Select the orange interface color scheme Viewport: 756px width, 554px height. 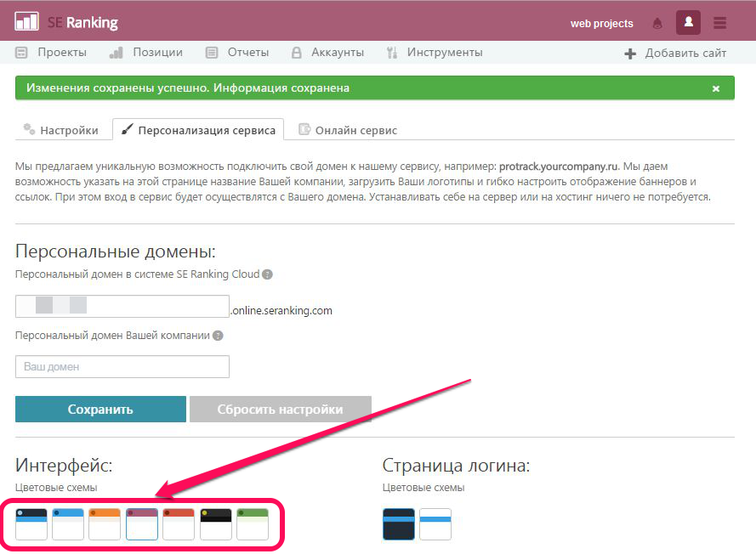point(105,524)
